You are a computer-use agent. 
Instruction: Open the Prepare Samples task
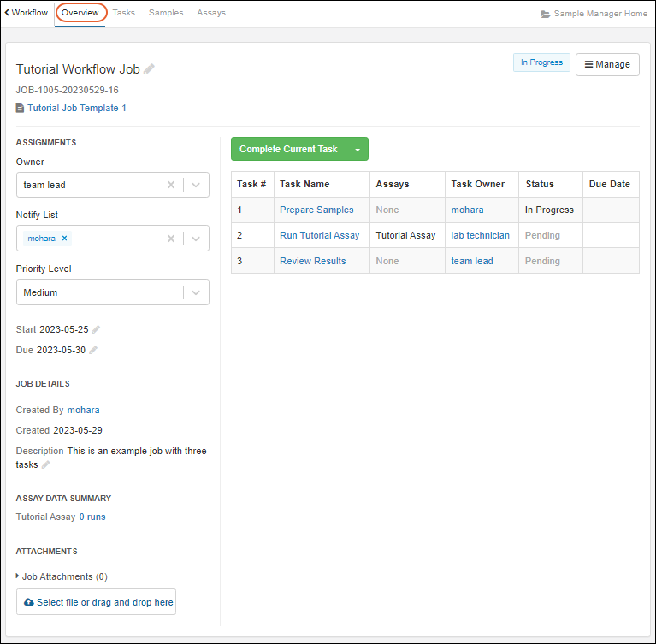click(316, 210)
